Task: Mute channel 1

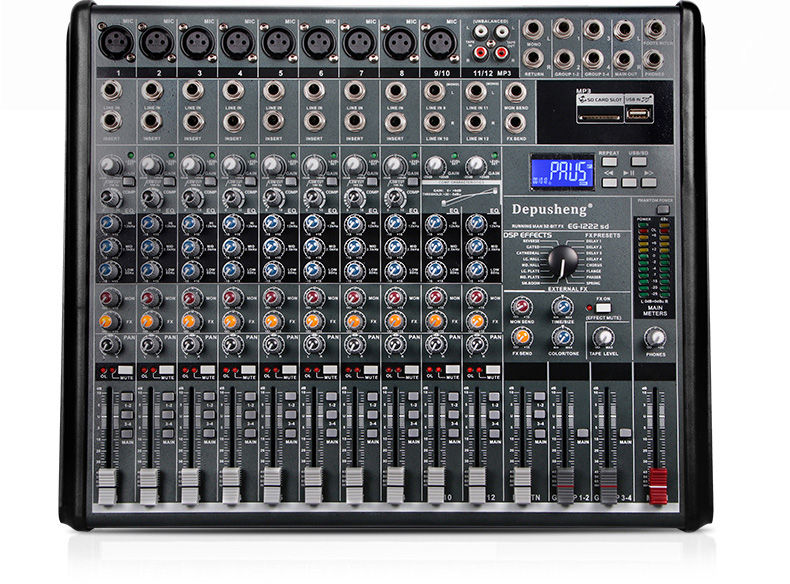Action: click(125, 371)
